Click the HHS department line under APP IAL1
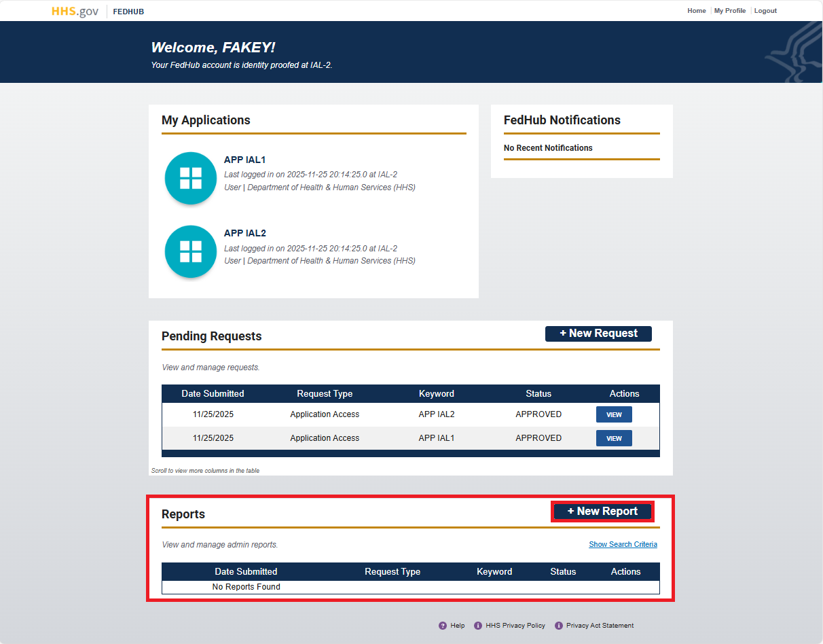This screenshot has height=644, width=823. [320, 187]
